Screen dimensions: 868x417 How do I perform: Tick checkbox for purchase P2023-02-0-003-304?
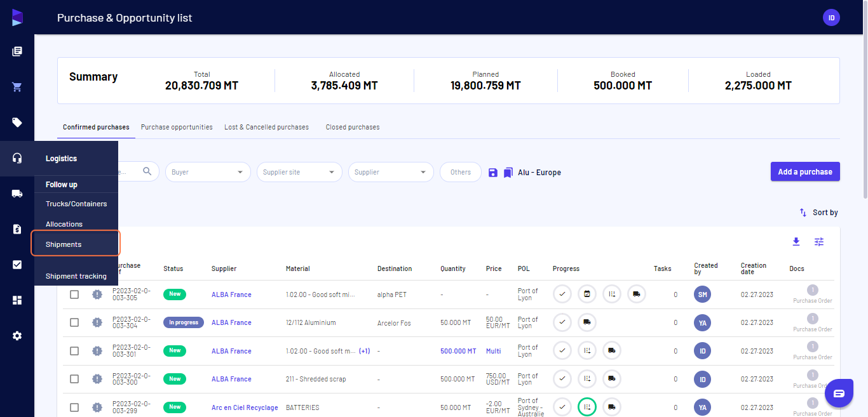(x=74, y=322)
